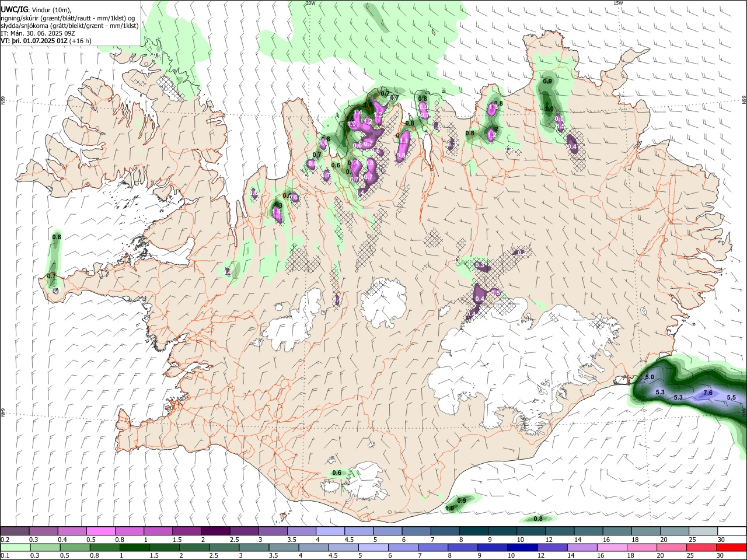Pick the 0.2 swatch in the upper legend row
The width and height of the screenshot is (747, 560).
(15, 531)
